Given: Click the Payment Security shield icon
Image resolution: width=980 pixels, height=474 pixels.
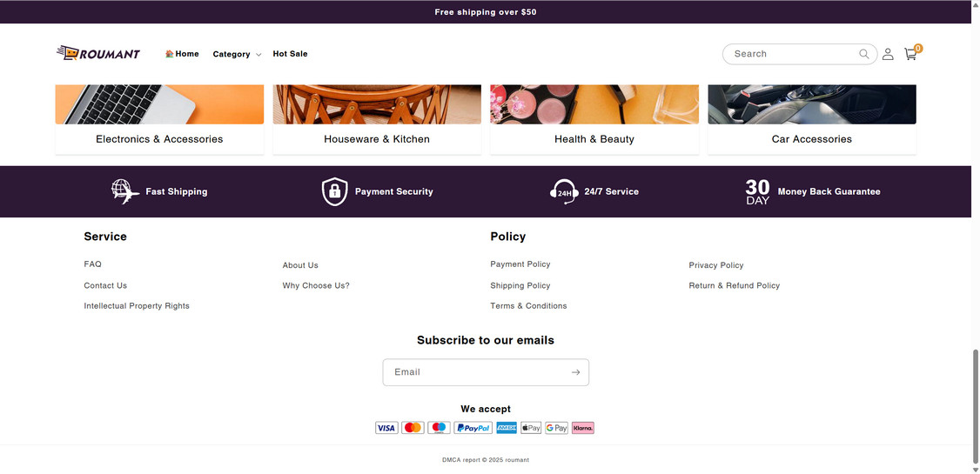Looking at the screenshot, I should (335, 191).
